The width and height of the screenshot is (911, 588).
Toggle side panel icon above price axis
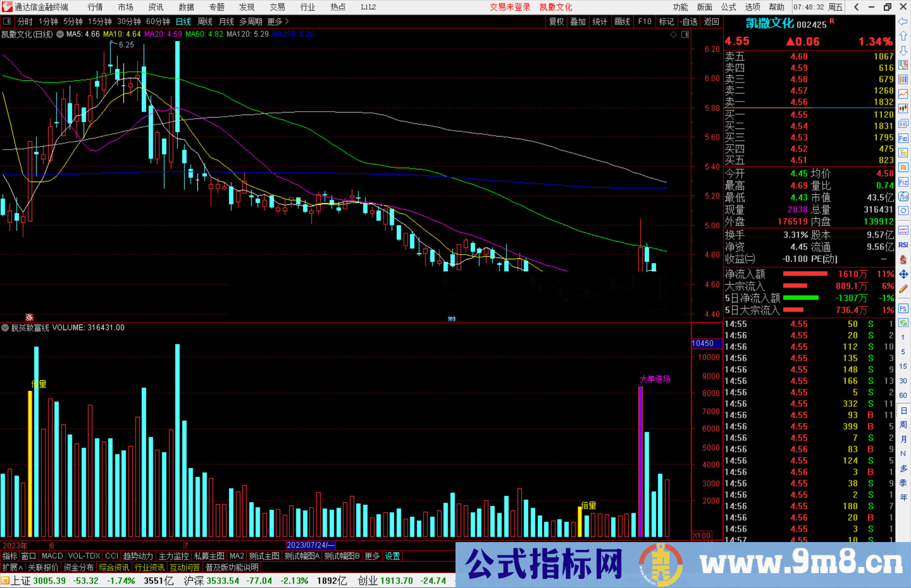pyautogui.click(x=685, y=35)
